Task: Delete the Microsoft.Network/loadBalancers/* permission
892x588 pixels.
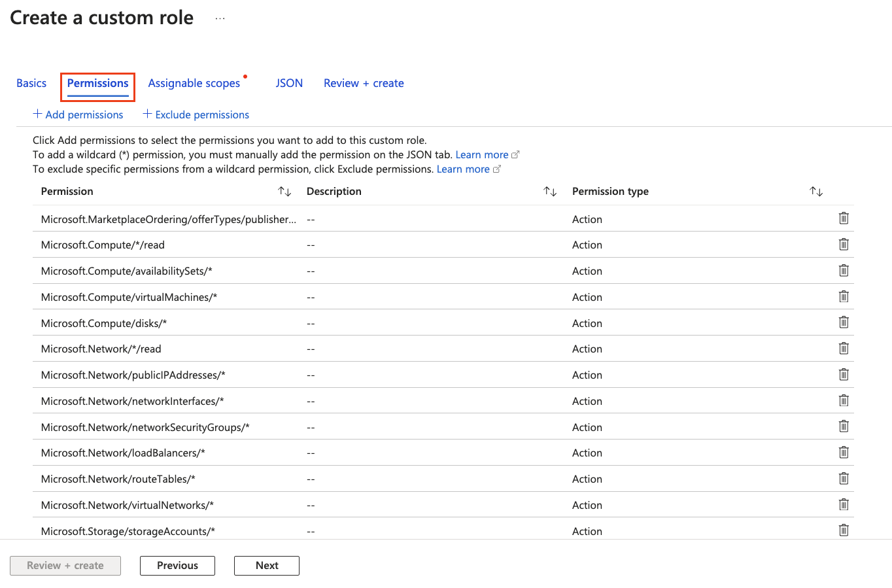Action: pos(844,453)
